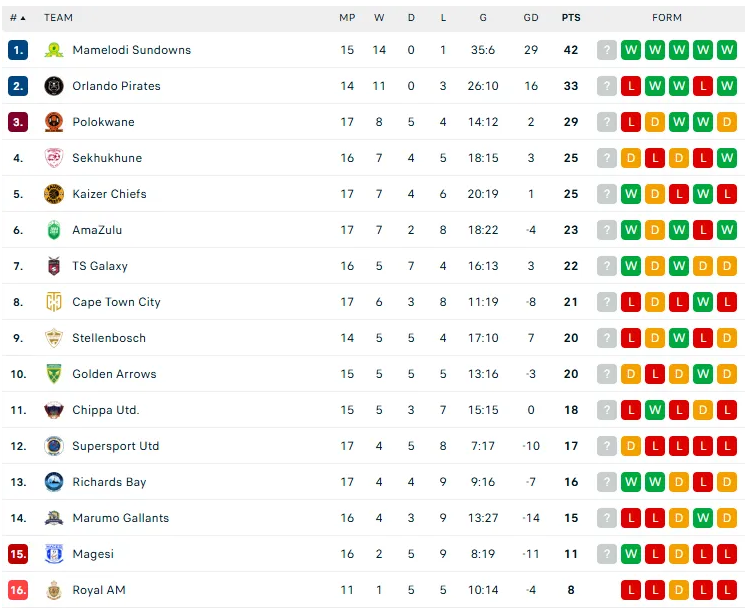Click Sekhukhune's last green W form badge
Screen dimensions: 748x608
point(727,158)
